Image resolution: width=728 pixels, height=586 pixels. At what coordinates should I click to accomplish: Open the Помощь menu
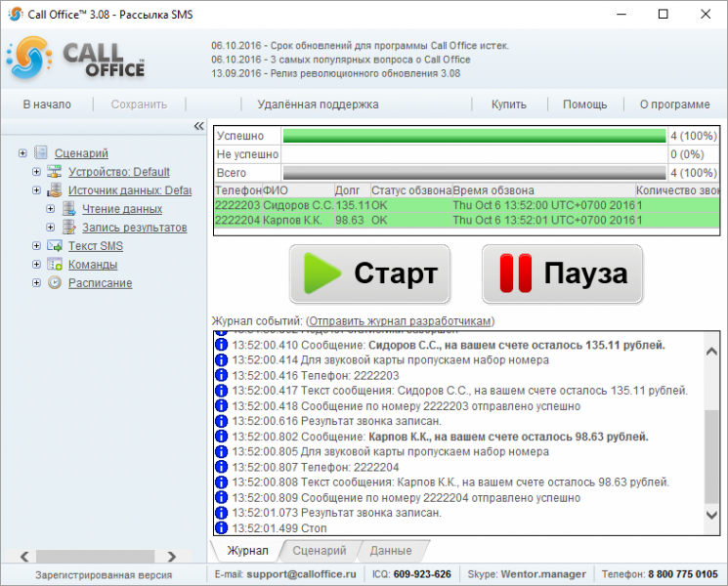coord(584,105)
